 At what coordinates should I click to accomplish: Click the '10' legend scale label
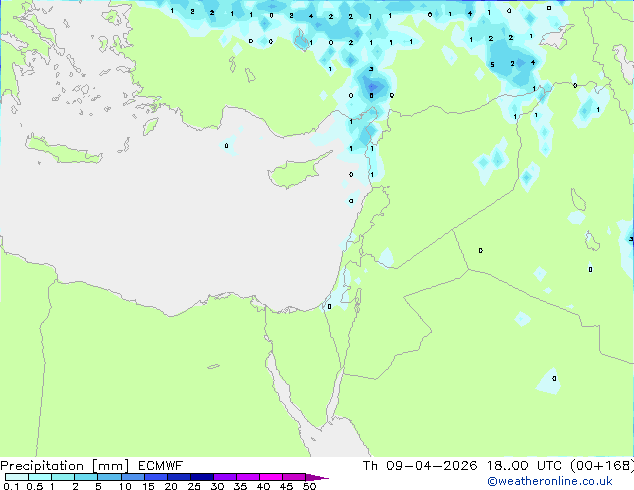(125, 486)
